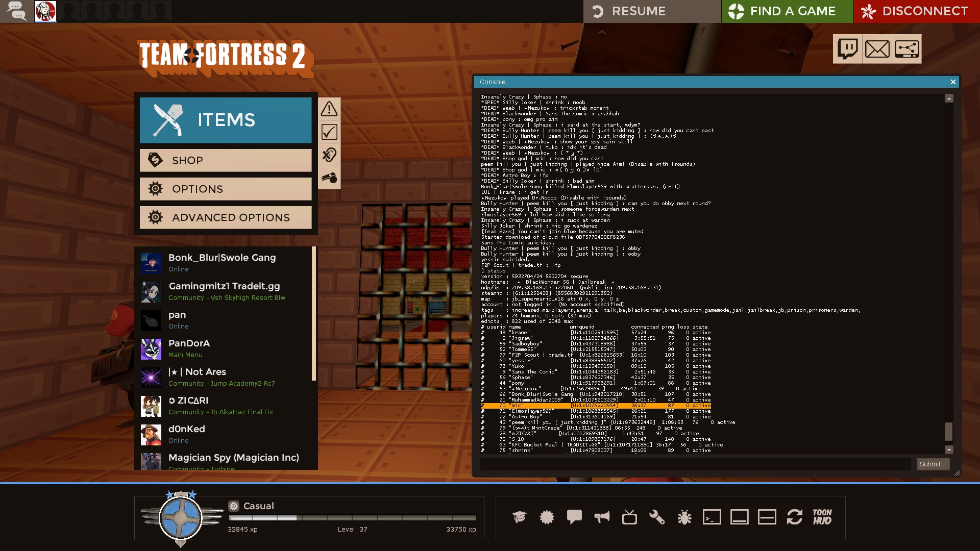Click the megaphone icon in bottom toolbar
Image resolution: width=980 pixels, height=551 pixels.
[x=602, y=517]
